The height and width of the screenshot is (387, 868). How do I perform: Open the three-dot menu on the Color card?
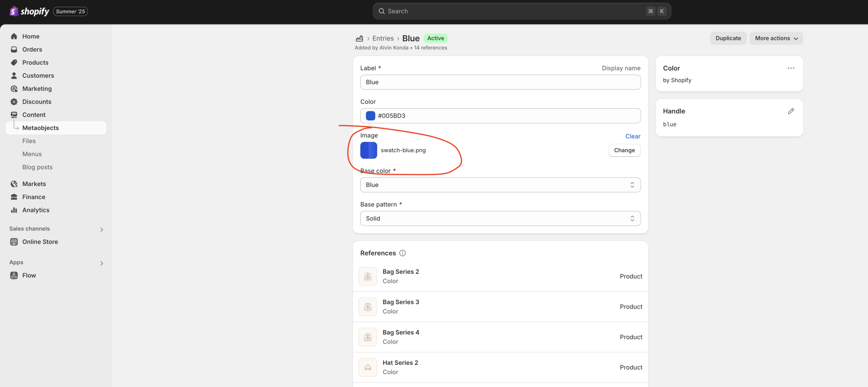pyautogui.click(x=791, y=68)
